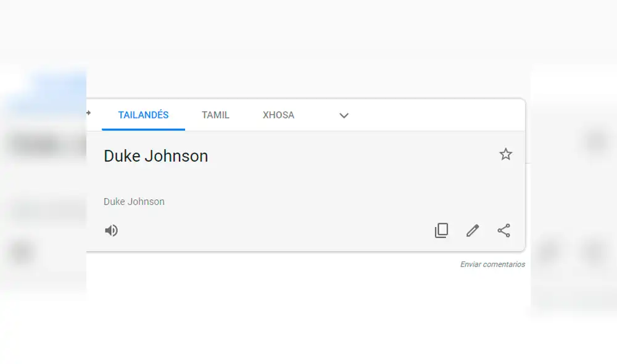
Task: Select the XHOSA language tab
Action: point(278,115)
